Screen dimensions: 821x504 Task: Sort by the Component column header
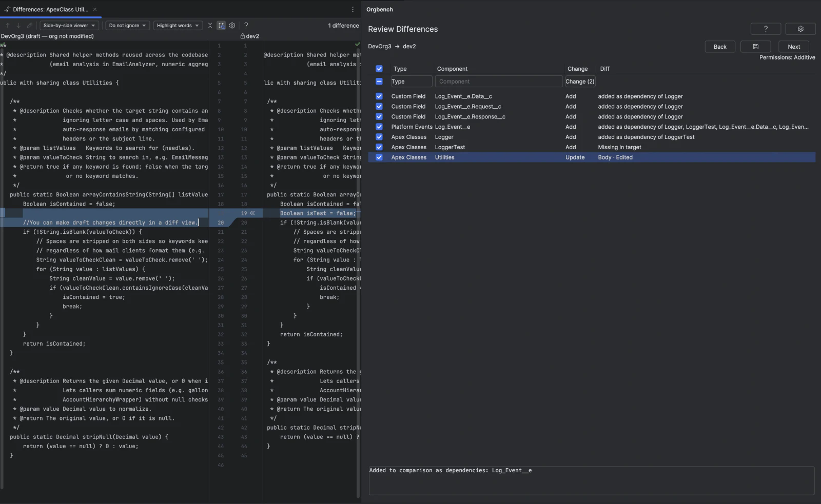[x=452, y=69]
